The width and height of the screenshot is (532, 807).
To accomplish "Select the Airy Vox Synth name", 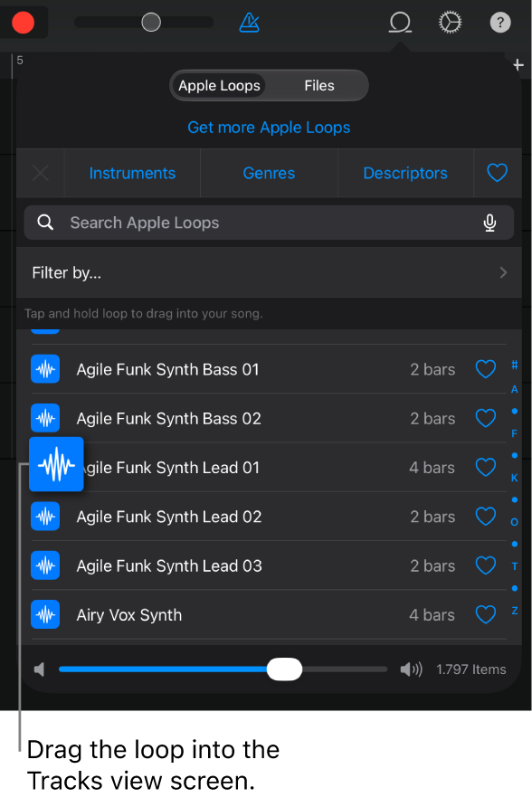I will click(x=129, y=615).
